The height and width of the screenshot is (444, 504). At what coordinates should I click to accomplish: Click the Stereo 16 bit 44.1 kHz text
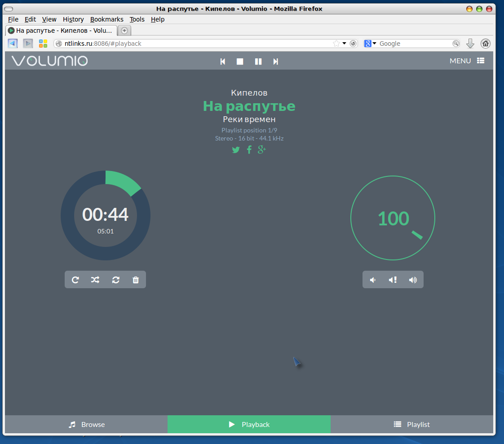[x=249, y=138]
